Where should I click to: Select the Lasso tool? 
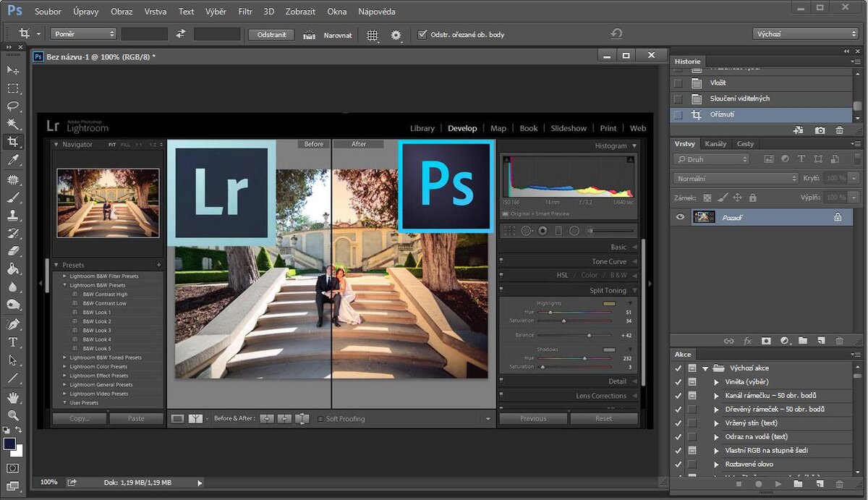point(13,106)
